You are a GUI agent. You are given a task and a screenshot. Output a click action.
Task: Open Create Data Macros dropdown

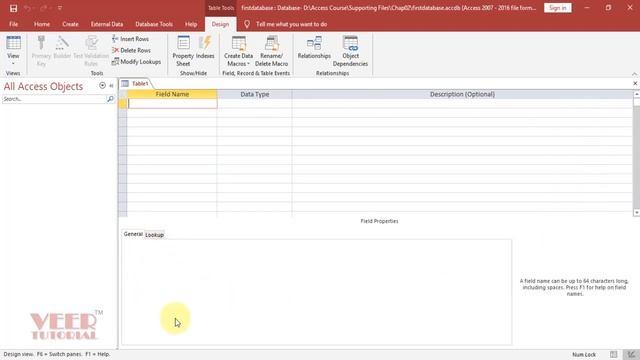(x=238, y=51)
